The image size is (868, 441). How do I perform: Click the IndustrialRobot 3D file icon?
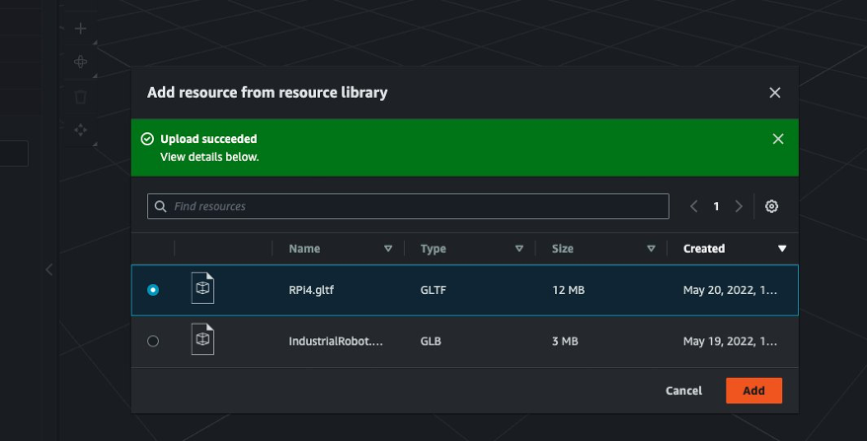pyautogui.click(x=202, y=340)
